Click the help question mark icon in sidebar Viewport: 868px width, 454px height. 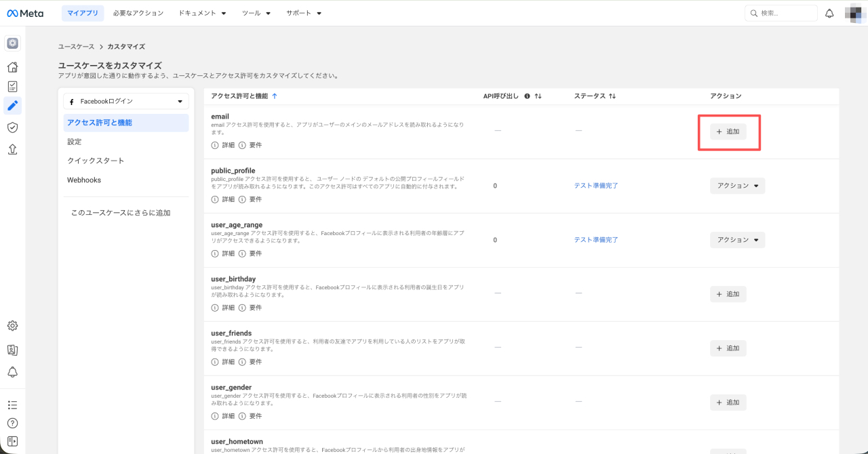click(12, 423)
